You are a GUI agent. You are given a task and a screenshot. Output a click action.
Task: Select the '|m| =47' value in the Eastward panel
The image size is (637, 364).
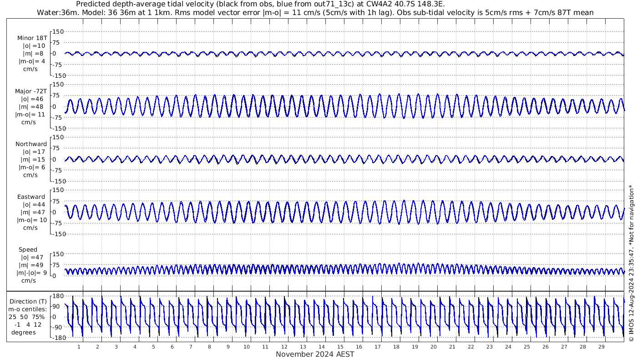pos(33,212)
